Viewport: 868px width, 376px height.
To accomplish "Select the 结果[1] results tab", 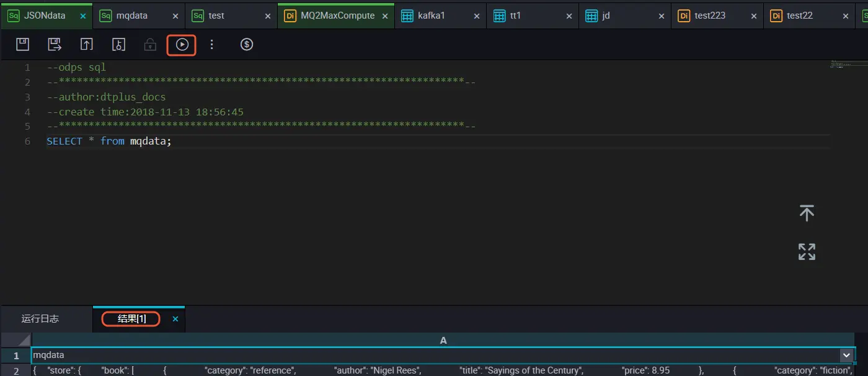I will tap(131, 319).
